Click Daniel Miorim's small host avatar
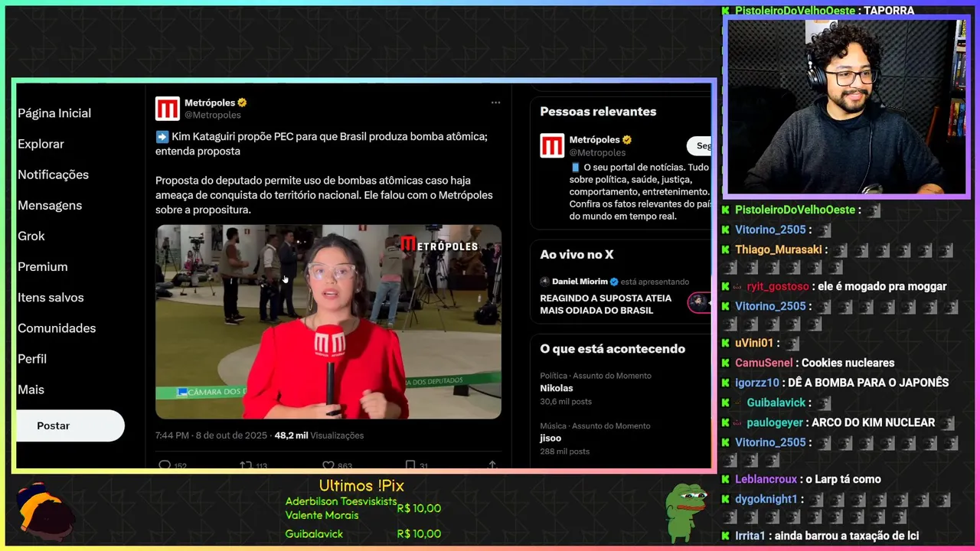This screenshot has height=551, width=980. [x=544, y=282]
